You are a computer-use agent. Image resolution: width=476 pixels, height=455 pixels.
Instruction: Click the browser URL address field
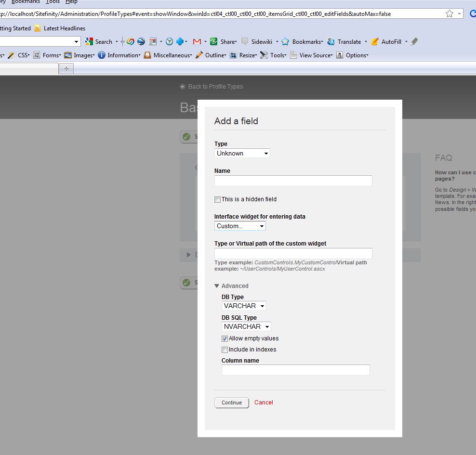[222, 13]
